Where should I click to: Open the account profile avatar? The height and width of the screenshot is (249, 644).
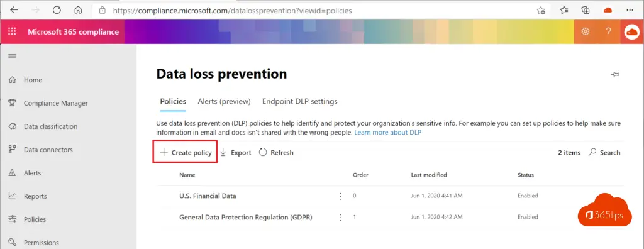tap(632, 32)
